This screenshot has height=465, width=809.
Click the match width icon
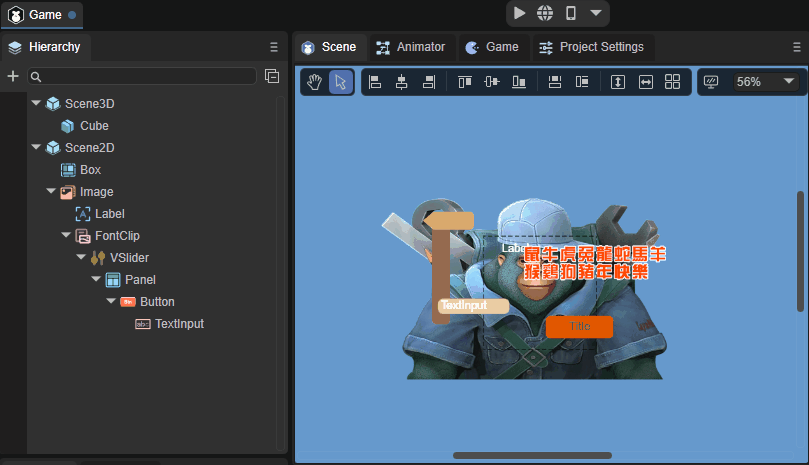646,82
